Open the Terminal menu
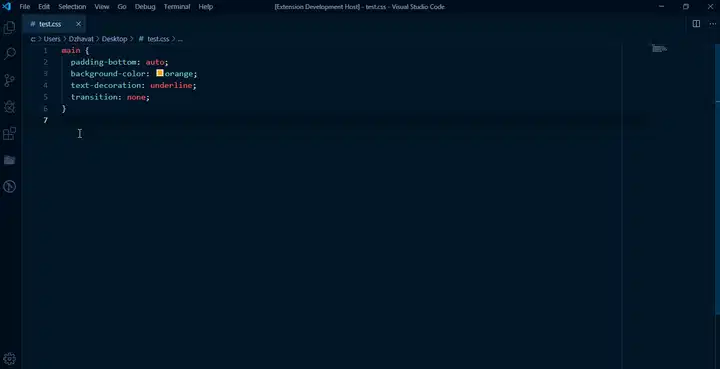Viewport: 720px width, 369px height. click(177, 6)
